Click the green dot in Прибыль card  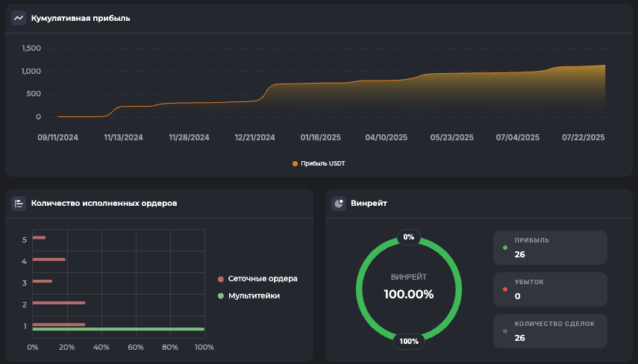505,248
